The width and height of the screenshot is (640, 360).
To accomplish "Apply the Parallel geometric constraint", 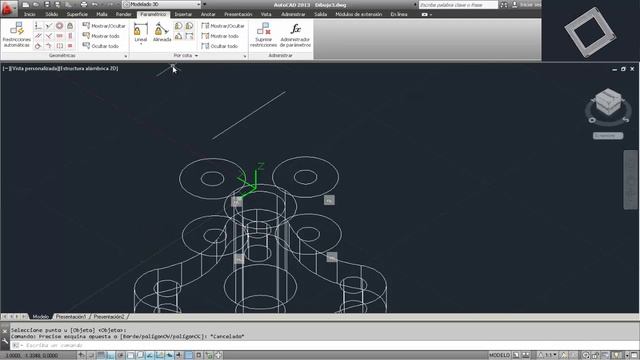I will tap(38, 36).
